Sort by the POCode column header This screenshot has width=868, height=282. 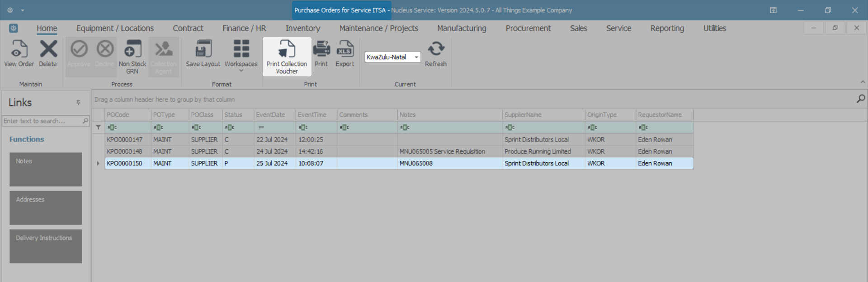[127, 115]
